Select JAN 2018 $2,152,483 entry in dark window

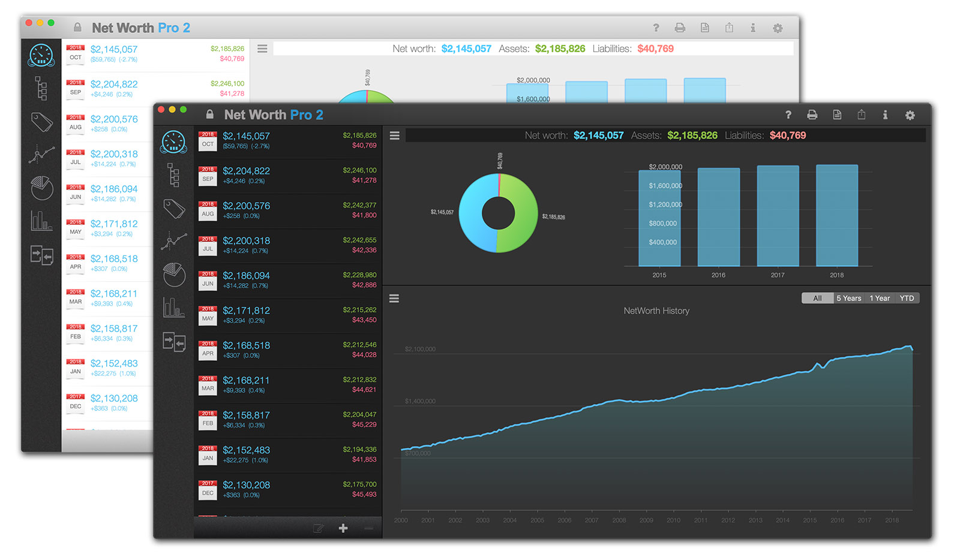point(288,454)
